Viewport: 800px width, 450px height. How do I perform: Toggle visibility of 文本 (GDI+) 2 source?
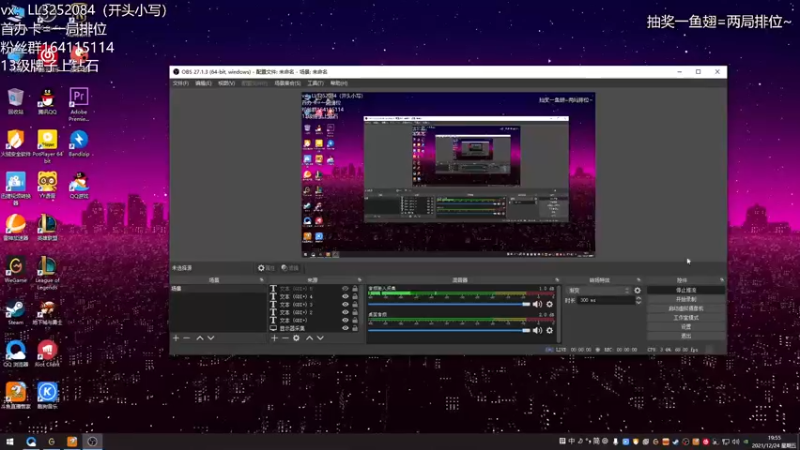point(345,312)
